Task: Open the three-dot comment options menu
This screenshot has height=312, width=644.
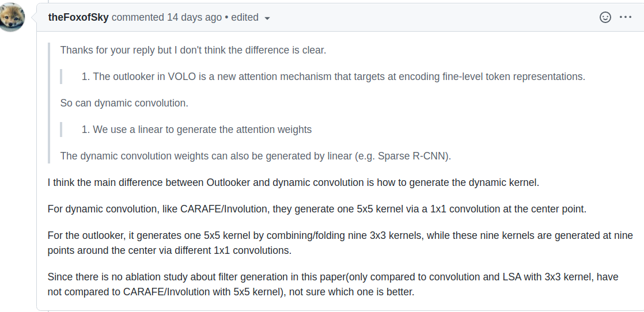Action: (626, 17)
